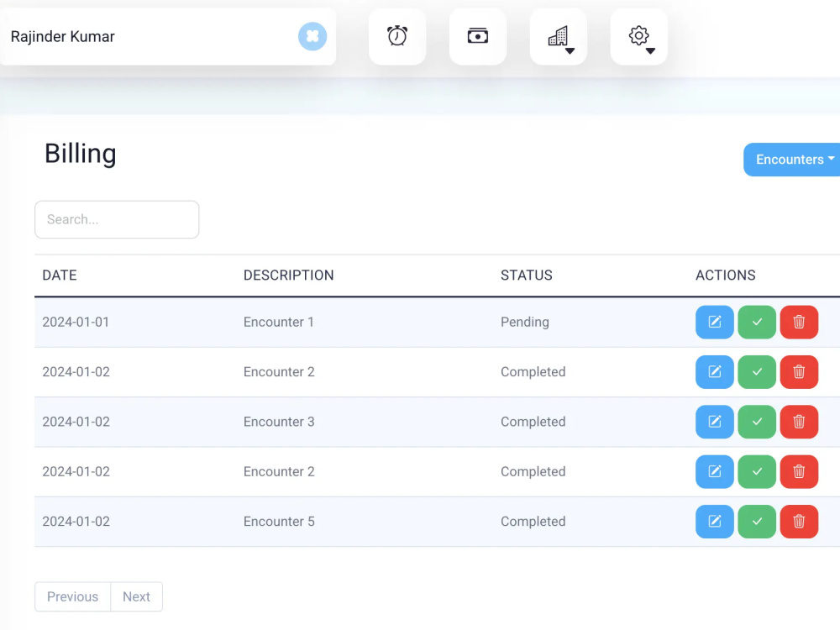Approve Encounter 5 with green checkmark

coord(757,522)
